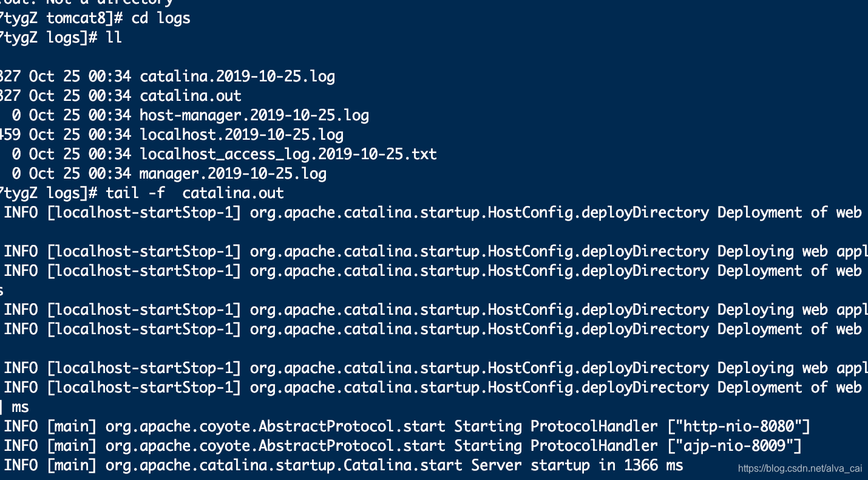The width and height of the screenshot is (868, 480).
Task: Click the [main] tag on the http-nio line
Action: [72, 427]
